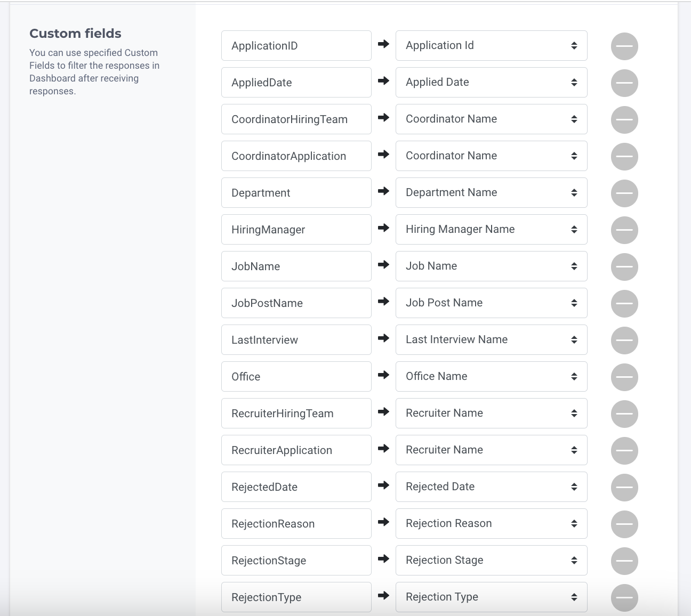Open the Rejection Reason dropdown
Screen dimensions: 691x616
[x=491, y=523]
